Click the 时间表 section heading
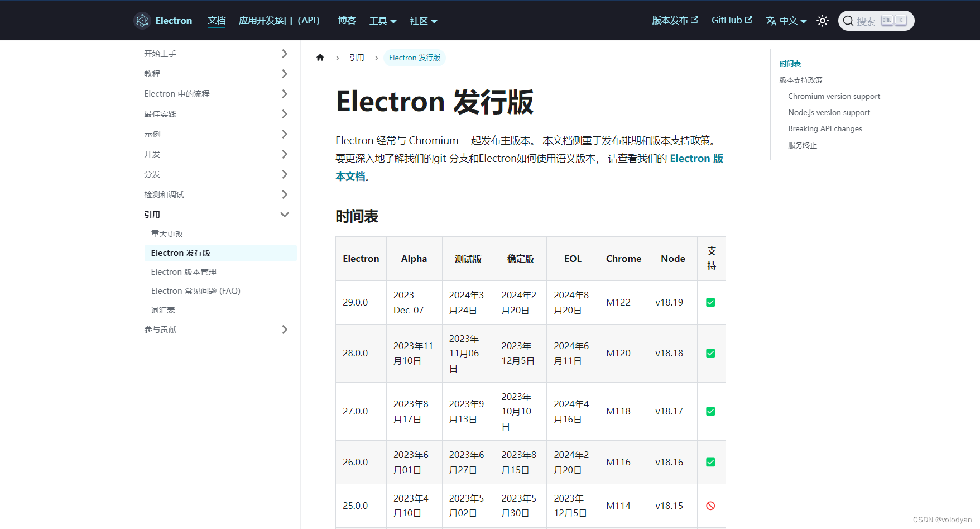The image size is (980, 529). [x=357, y=216]
